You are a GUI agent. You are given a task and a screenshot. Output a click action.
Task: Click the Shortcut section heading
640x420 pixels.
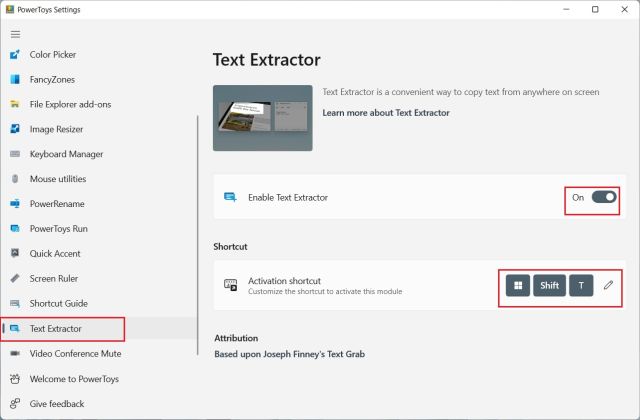(230, 247)
